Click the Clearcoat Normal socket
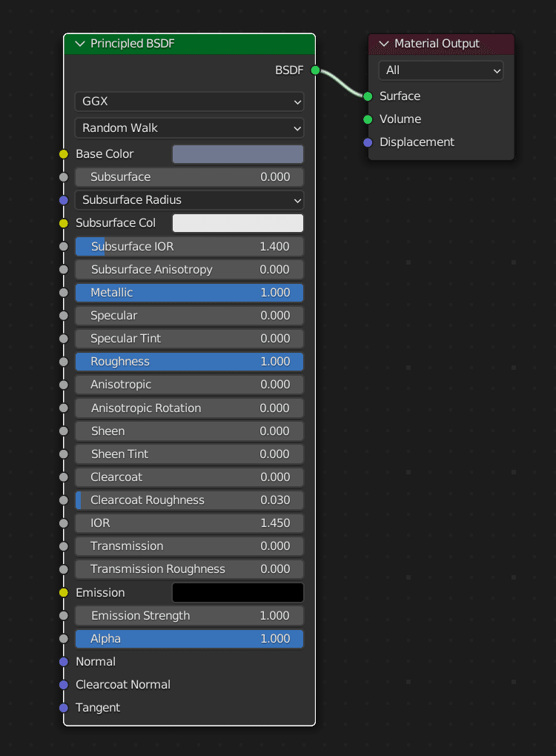 pyautogui.click(x=64, y=685)
